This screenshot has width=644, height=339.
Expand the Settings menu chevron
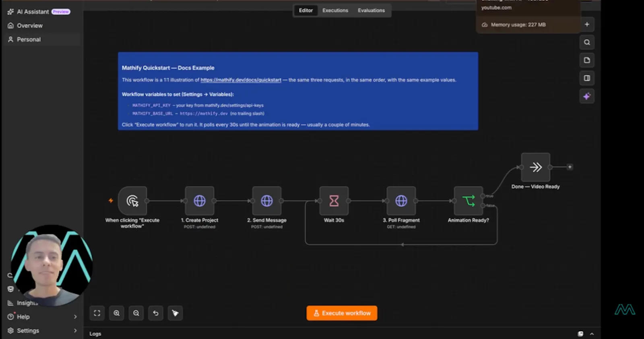75,331
